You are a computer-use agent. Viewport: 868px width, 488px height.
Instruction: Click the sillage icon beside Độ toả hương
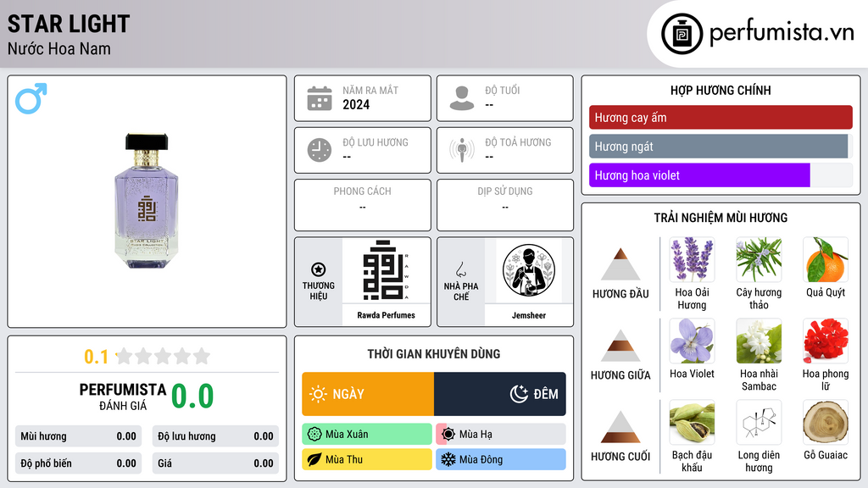462,150
